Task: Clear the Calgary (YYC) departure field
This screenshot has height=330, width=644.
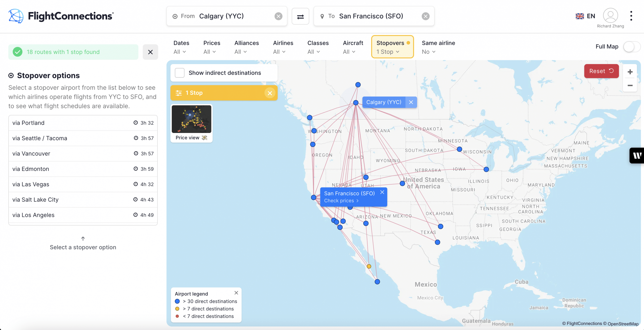Action: (278, 16)
